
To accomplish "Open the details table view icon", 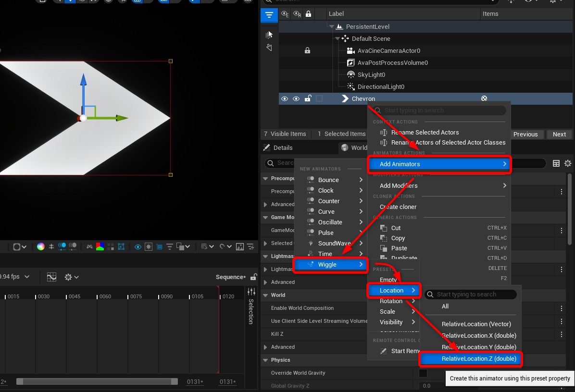I will (556, 163).
